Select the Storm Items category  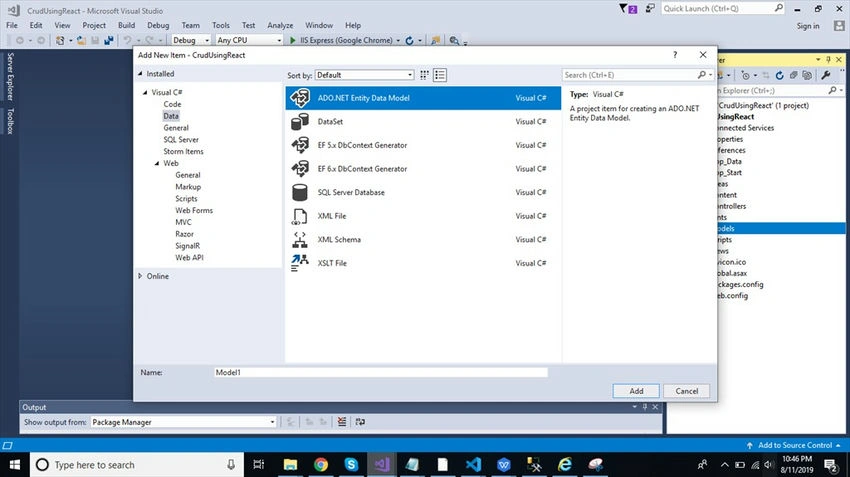(183, 151)
